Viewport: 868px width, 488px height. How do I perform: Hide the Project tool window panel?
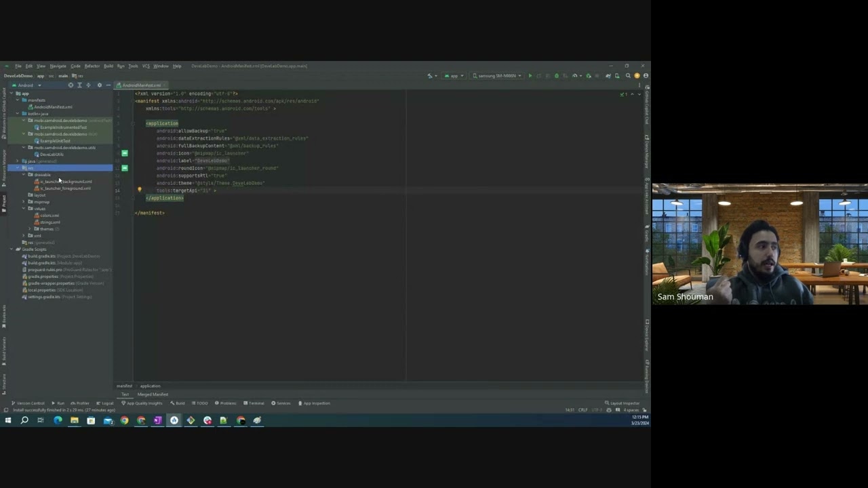(x=108, y=85)
